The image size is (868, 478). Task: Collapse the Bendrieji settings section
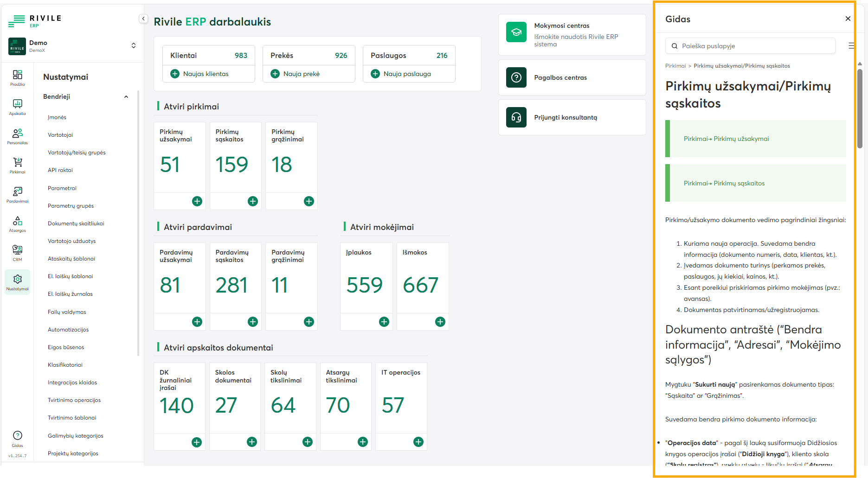(126, 97)
